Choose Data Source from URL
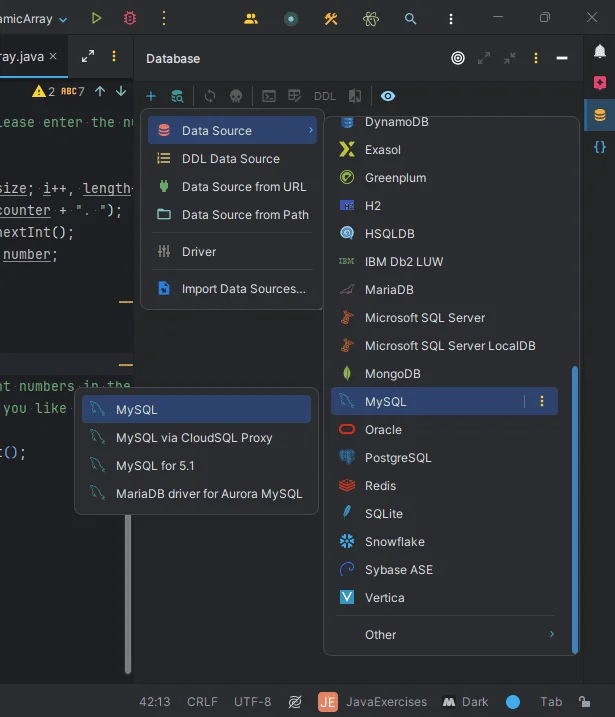Image resolution: width=615 pixels, height=717 pixels. click(232, 187)
